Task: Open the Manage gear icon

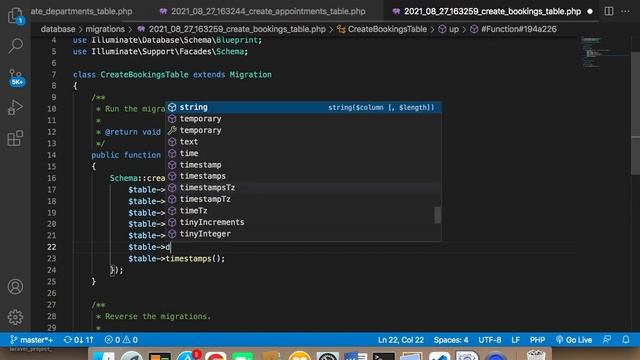Action: coord(15,317)
